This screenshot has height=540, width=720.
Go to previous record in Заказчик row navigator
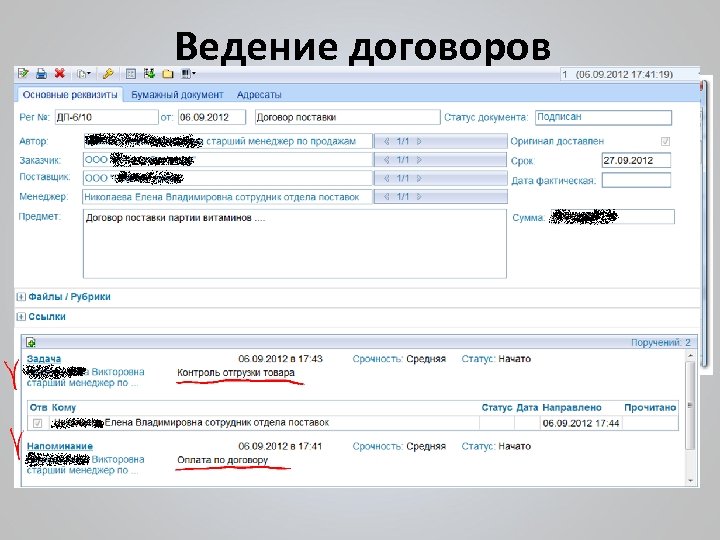click(387, 160)
